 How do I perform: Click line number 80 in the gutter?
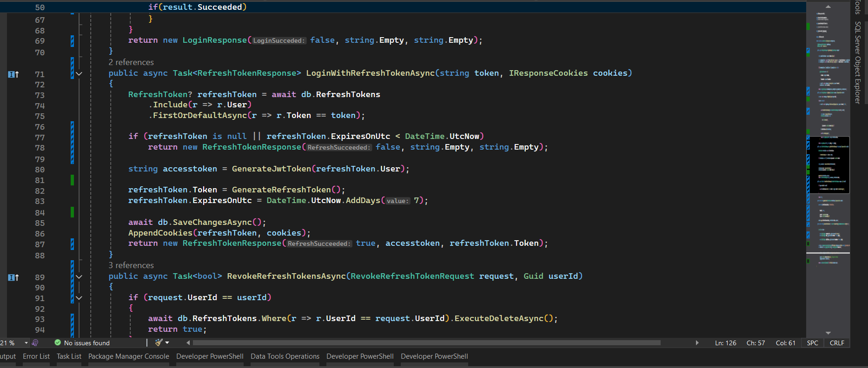click(x=40, y=170)
